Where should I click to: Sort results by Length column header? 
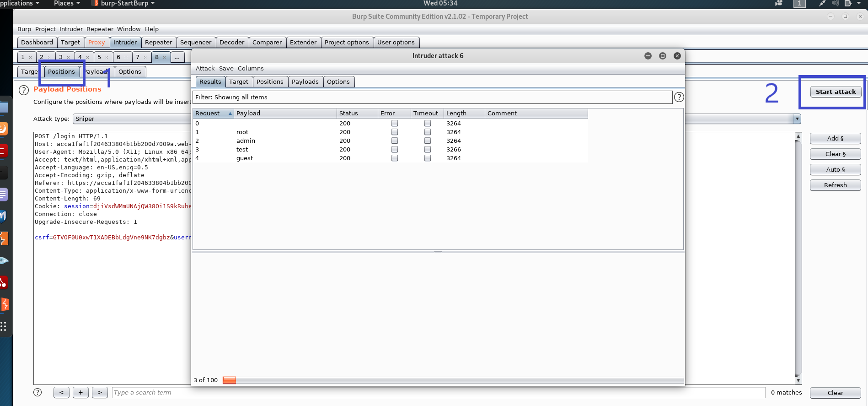pyautogui.click(x=464, y=113)
